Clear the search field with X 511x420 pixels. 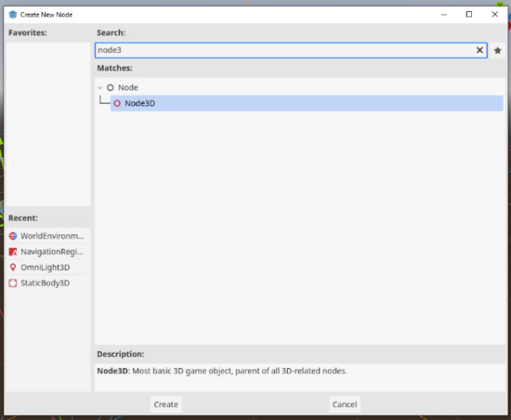point(479,50)
